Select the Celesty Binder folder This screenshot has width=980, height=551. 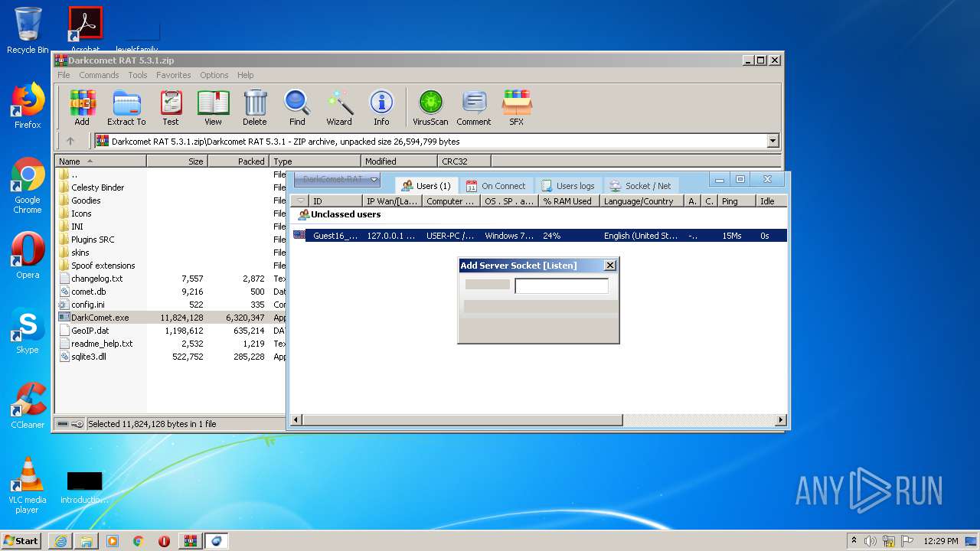click(97, 187)
